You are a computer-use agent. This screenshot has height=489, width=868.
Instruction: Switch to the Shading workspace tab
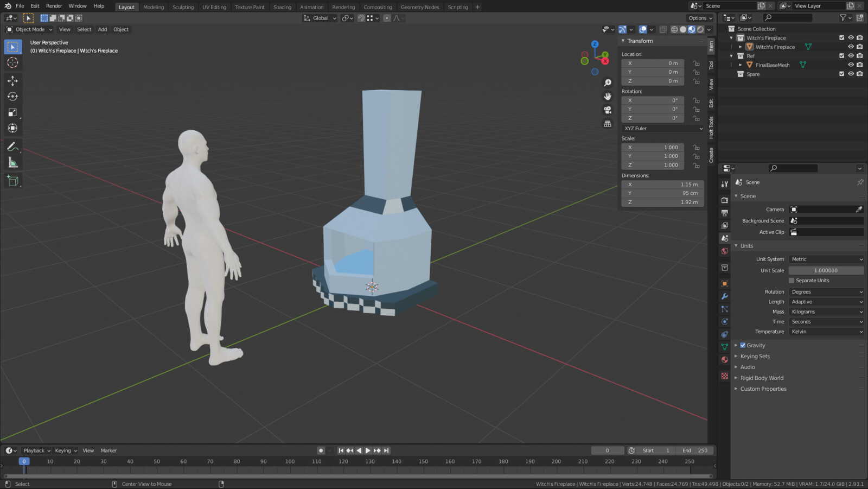coord(282,7)
